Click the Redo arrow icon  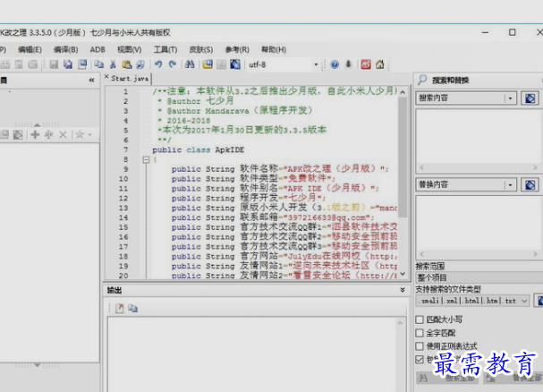(x=173, y=64)
